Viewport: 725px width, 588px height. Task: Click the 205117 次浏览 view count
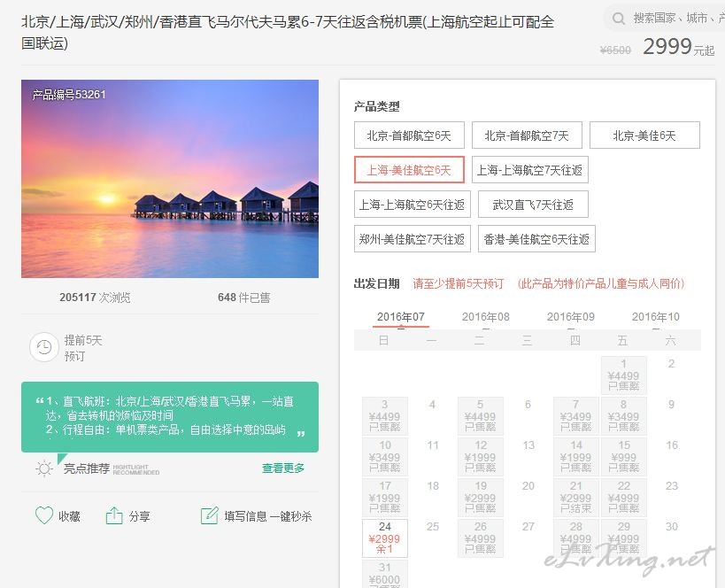[95, 298]
